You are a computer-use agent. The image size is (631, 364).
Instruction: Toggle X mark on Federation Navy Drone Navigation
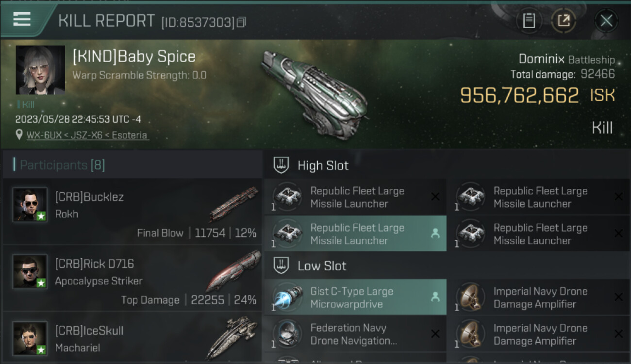(x=435, y=334)
